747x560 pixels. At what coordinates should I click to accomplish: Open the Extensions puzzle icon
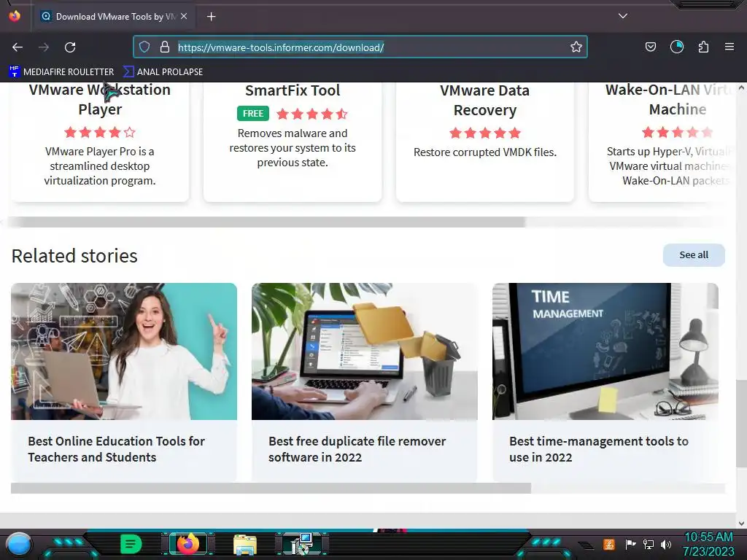[x=703, y=47]
